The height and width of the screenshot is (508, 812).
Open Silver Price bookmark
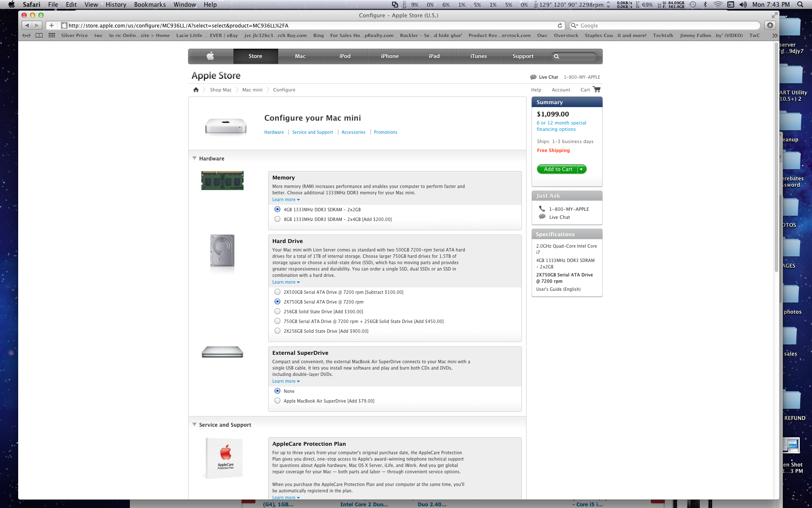(74, 36)
